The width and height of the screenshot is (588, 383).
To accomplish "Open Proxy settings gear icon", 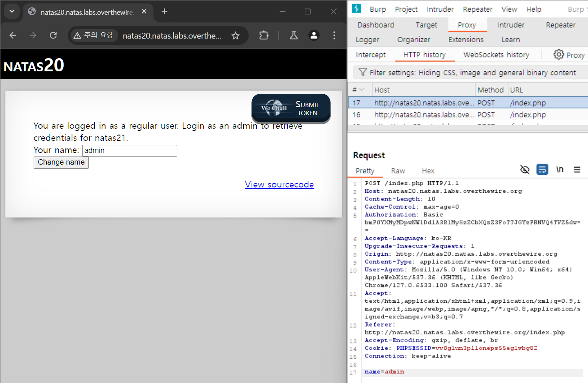I will [x=558, y=55].
